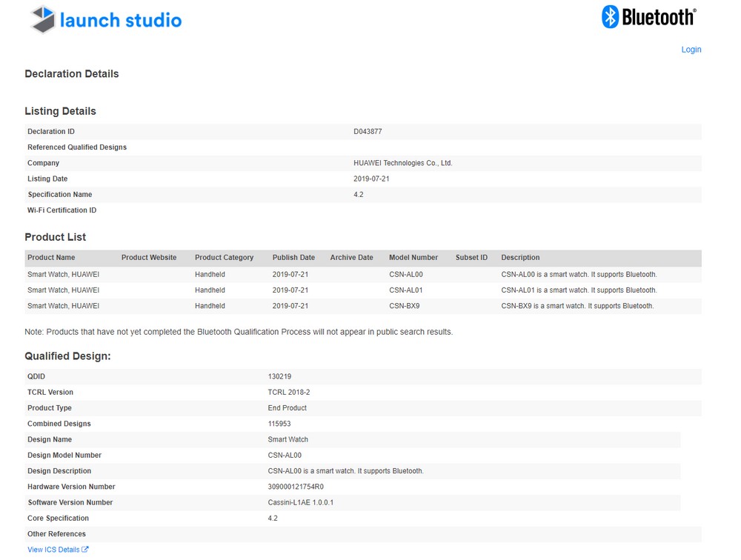Click the Product List heading

pos(56,237)
